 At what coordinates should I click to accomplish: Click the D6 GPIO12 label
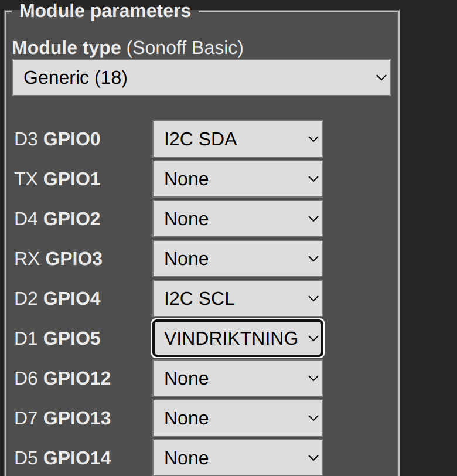63,378
